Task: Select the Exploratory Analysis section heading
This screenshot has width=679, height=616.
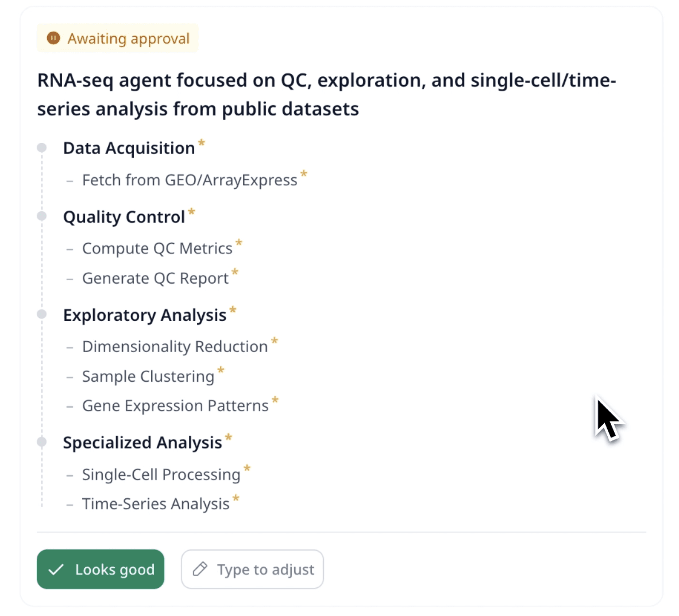Action: [x=145, y=315]
